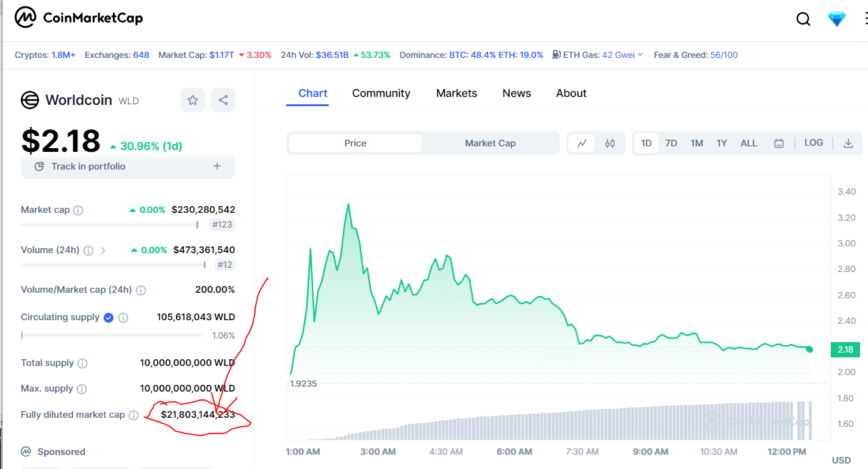Open the Community tab

tap(381, 93)
